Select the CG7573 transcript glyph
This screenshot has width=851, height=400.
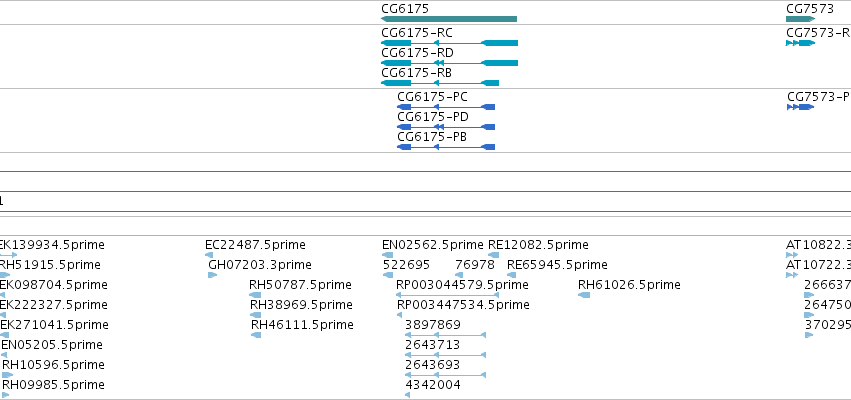pos(801,43)
